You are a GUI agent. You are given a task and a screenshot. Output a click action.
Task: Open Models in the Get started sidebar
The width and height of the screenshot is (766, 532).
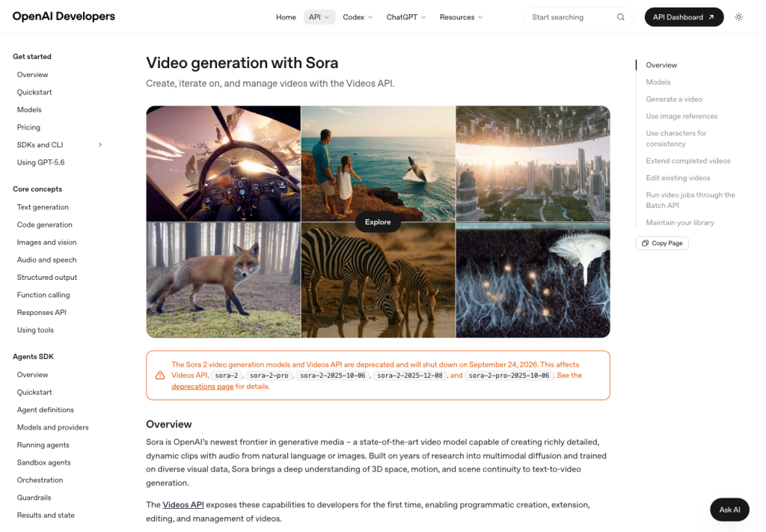tap(29, 110)
